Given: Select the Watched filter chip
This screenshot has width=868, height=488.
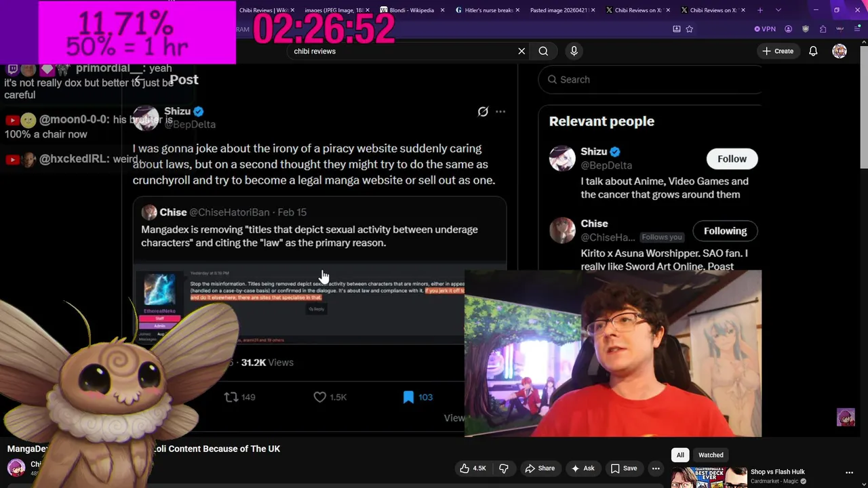Looking at the screenshot, I should 711,455.
